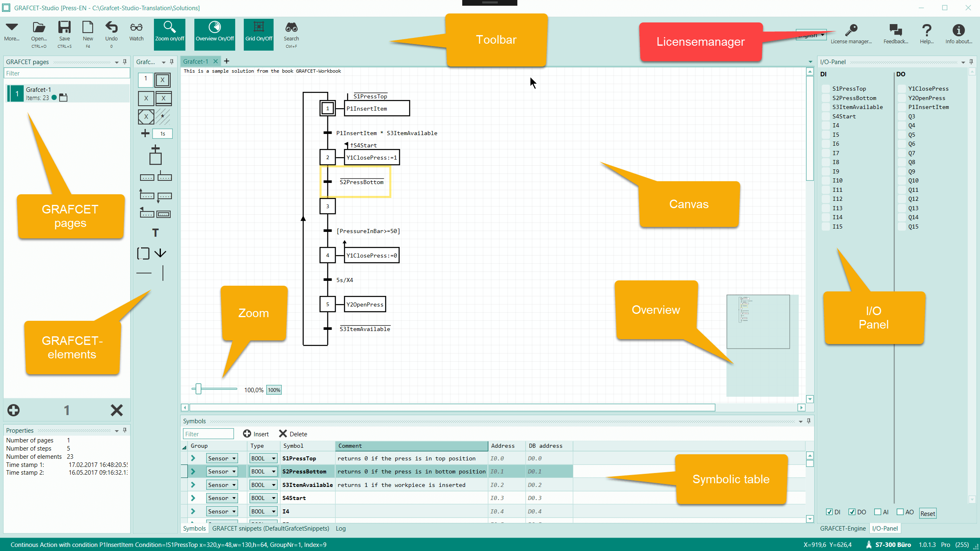Toggle Overview On/Off
Viewport: 980px width, 551px height.
click(215, 34)
